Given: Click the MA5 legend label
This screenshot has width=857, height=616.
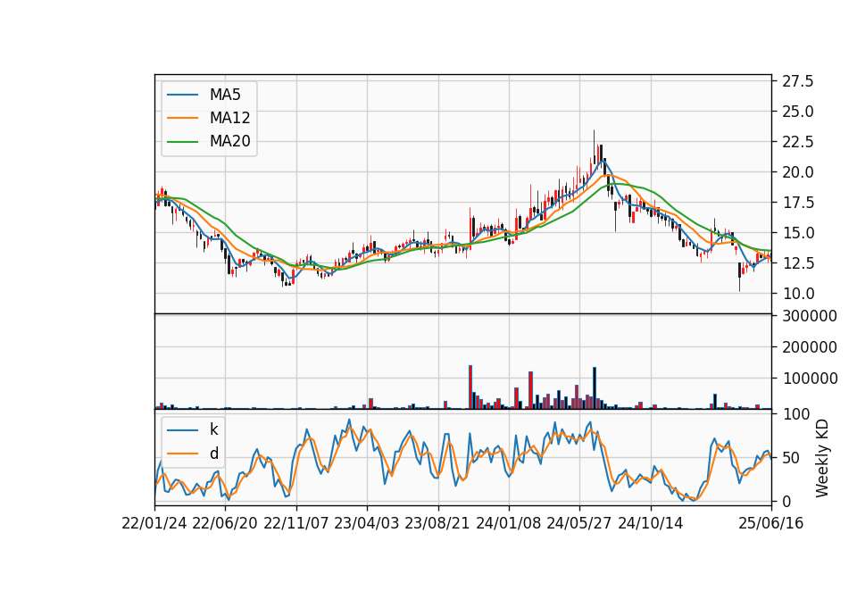Looking at the screenshot, I should pyautogui.click(x=225, y=95).
